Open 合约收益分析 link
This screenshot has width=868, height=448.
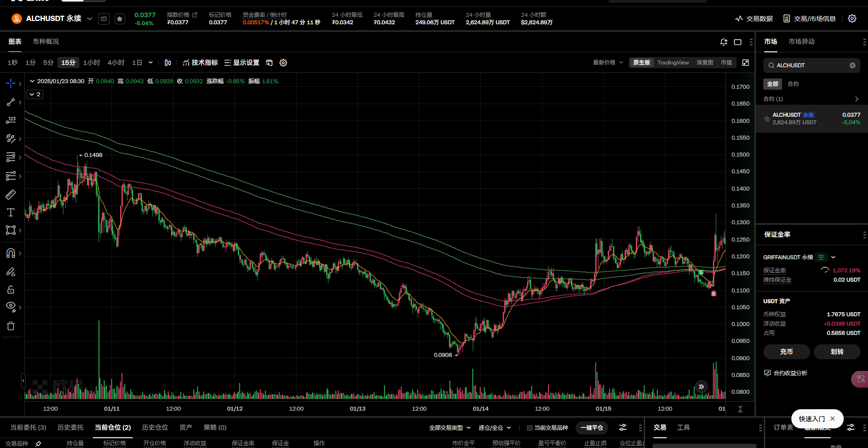click(x=786, y=373)
